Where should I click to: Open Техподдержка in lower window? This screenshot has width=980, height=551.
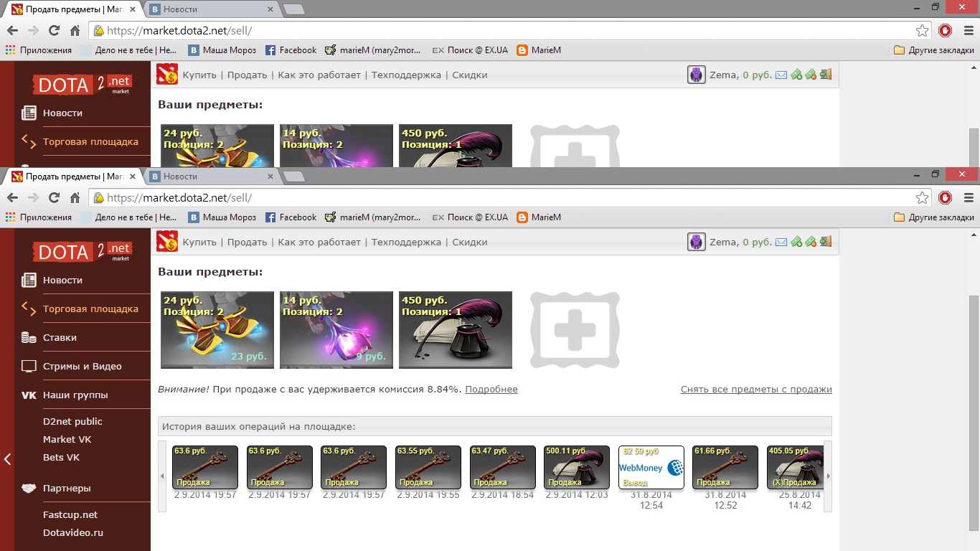[x=406, y=242]
